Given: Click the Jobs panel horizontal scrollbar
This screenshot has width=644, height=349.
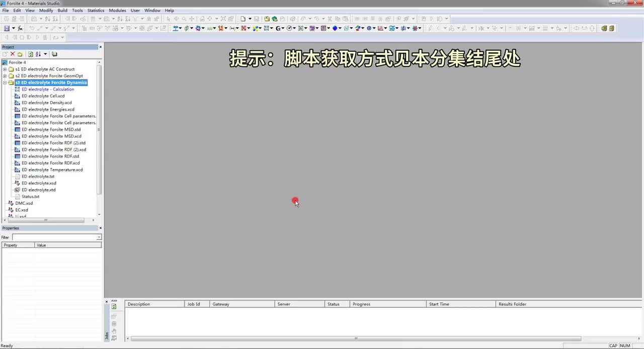Looking at the screenshot, I should tap(356, 338).
